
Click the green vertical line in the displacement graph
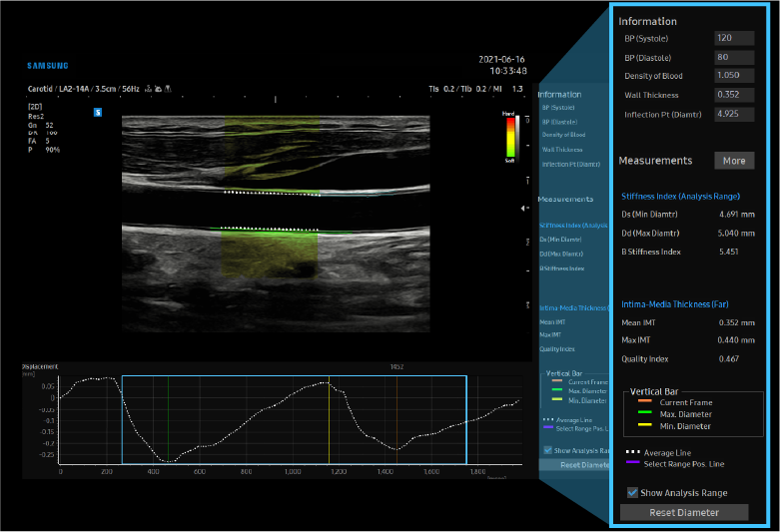pyautogui.click(x=168, y=419)
